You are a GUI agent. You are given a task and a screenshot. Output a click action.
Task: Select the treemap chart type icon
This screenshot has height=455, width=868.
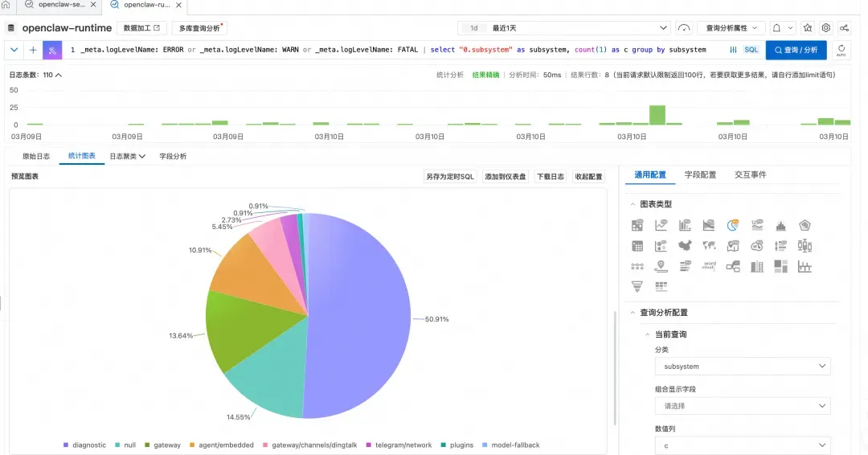click(x=780, y=266)
